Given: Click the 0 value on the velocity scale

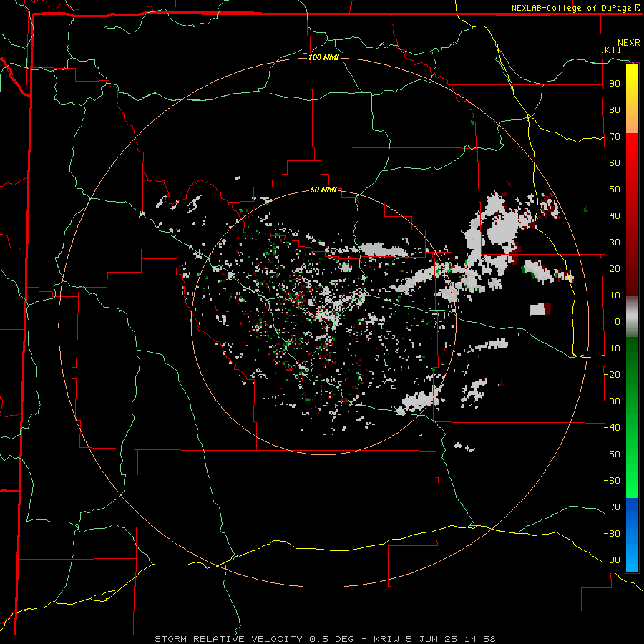Looking at the screenshot, I should [x=618, y=321].
